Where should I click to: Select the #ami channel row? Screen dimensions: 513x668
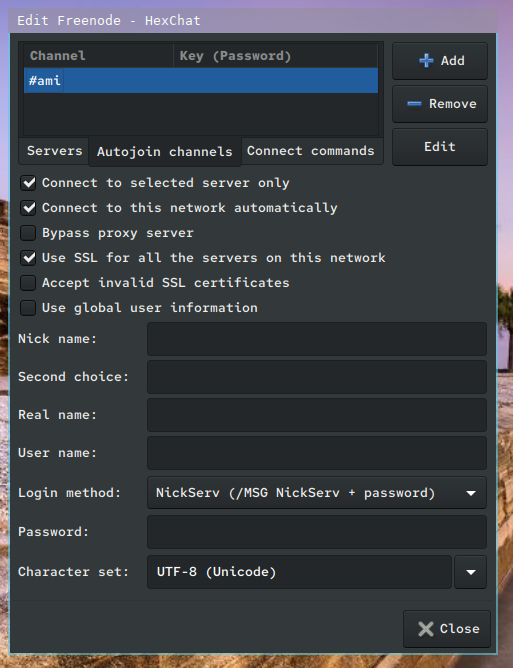coord(201,81)
